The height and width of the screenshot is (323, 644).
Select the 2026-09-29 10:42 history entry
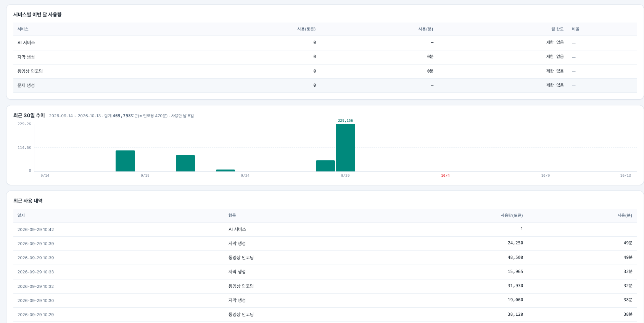(325, 229)
